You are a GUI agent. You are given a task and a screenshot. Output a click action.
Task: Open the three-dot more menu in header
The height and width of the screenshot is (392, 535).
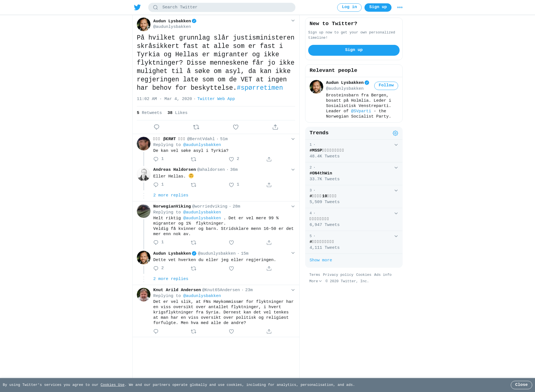(400, 8)
